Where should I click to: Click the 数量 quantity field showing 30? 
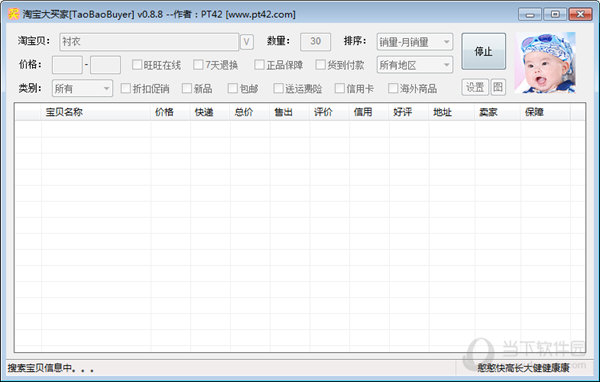(x=315, y=42)
